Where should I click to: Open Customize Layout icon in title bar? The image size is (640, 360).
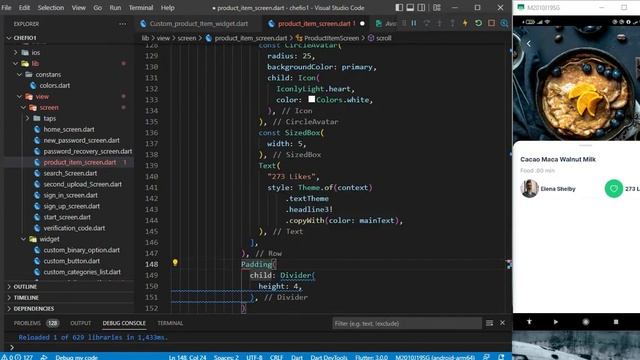(x=437, y=7)
